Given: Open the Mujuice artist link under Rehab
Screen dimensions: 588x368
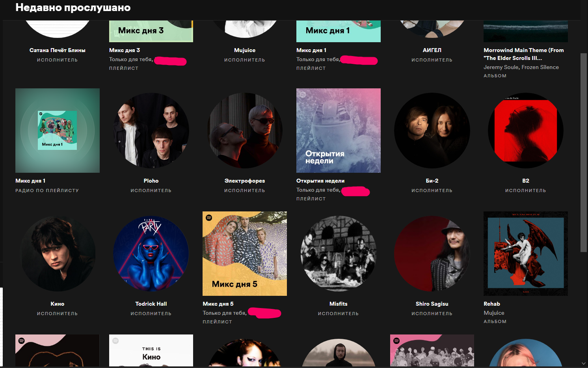Looking at the screenshot, I should 494,313.
